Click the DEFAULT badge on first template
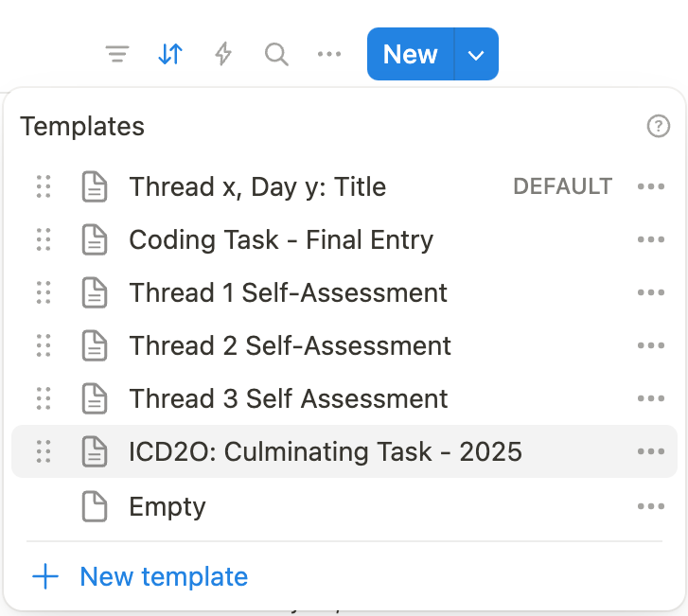Image resolution: width=688 pixels, height=616 pixels. (562, 187)
